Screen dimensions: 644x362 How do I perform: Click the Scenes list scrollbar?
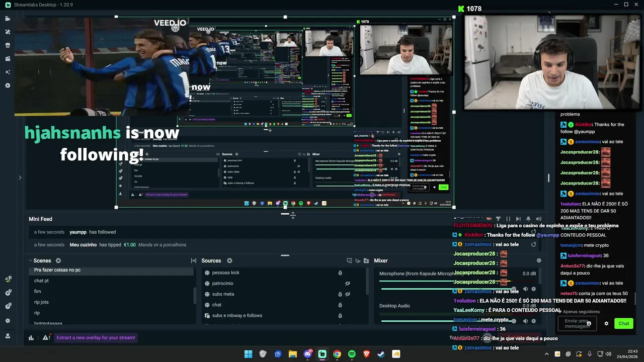[x=195, y=296]
